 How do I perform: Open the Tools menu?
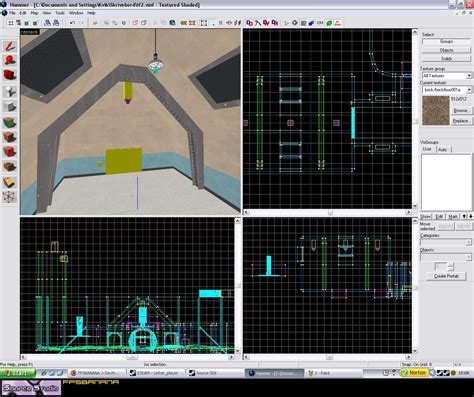pos(60,13)
